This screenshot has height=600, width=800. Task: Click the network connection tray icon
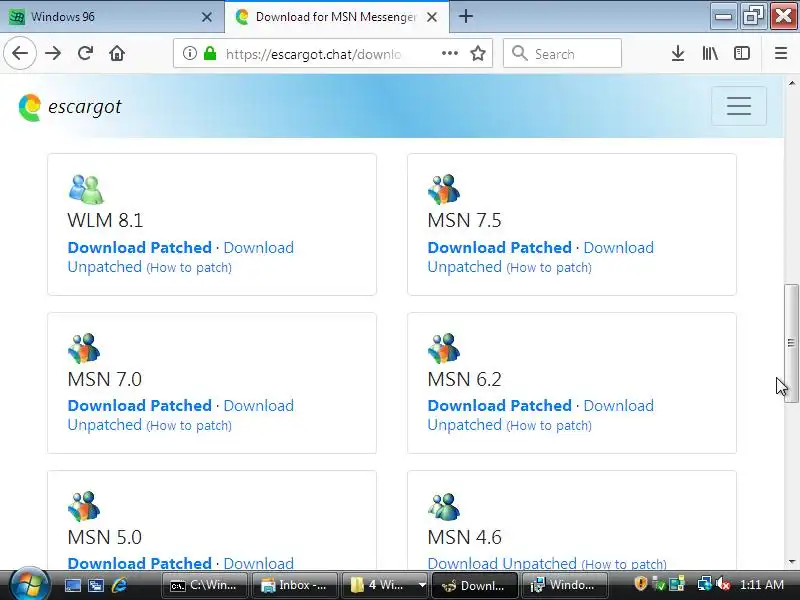(x=705, y=584)
